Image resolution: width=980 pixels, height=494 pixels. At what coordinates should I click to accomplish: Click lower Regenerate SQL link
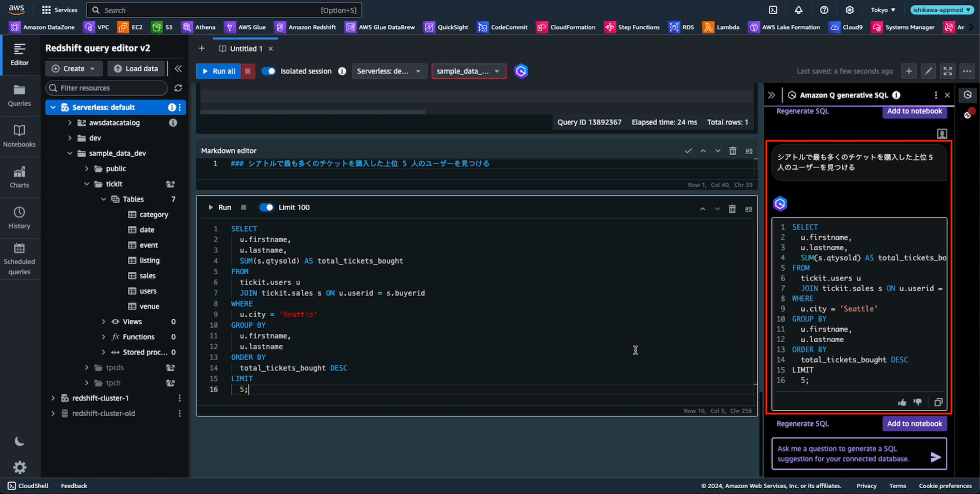coord(803,424)
